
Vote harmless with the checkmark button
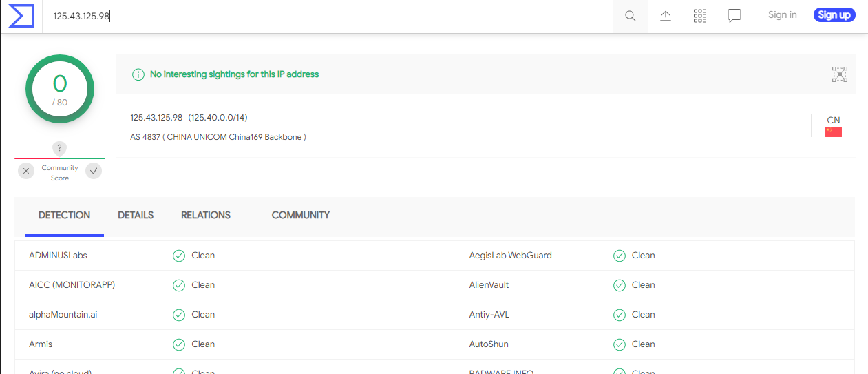pos(94,172)
